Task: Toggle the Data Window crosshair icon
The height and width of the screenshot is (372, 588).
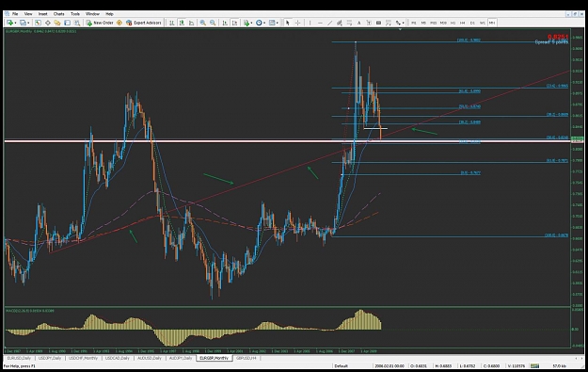Action: [48, 23]
